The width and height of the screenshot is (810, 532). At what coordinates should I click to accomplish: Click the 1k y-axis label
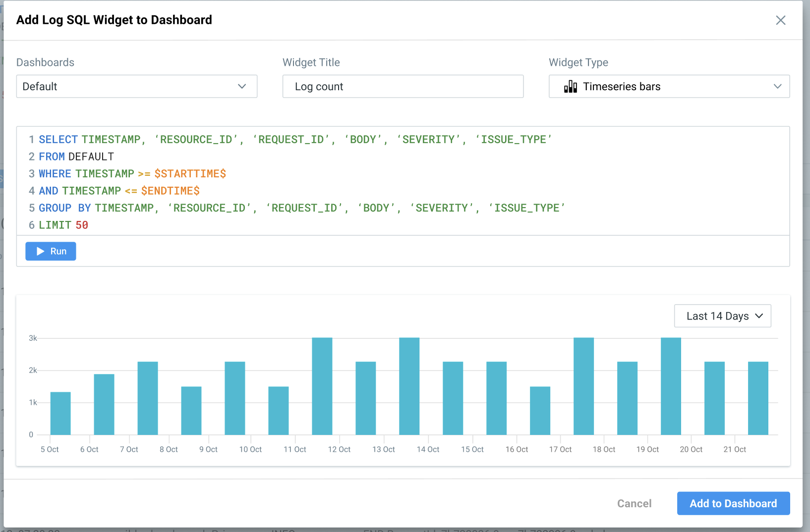33,403
